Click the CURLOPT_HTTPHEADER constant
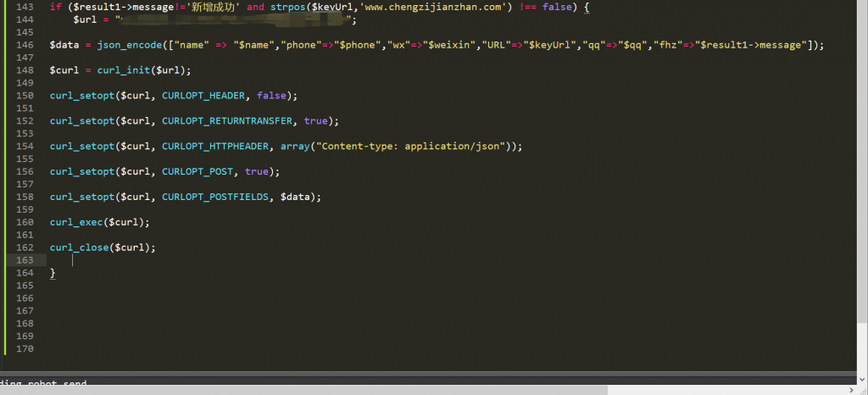This screenshot has height=395, width=868. tap(215, 146)
